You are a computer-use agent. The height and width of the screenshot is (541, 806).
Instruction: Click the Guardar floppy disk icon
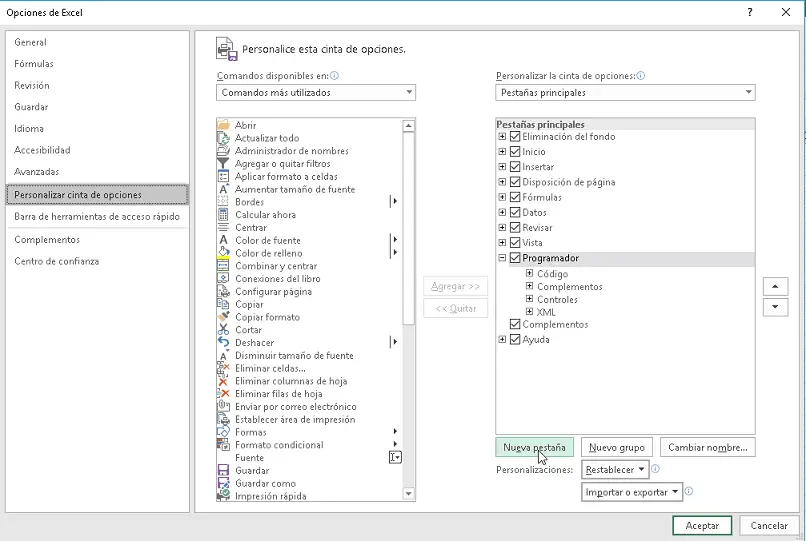pos(223,470)
